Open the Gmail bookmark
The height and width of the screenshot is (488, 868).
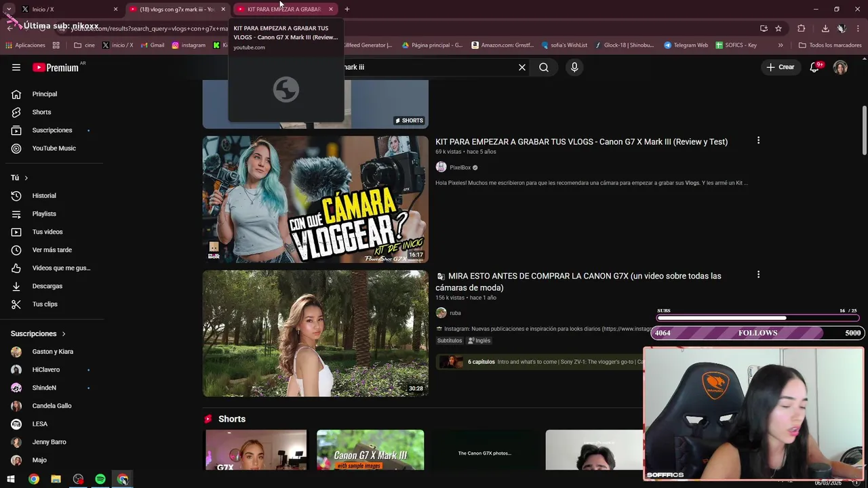click(152, 45)
